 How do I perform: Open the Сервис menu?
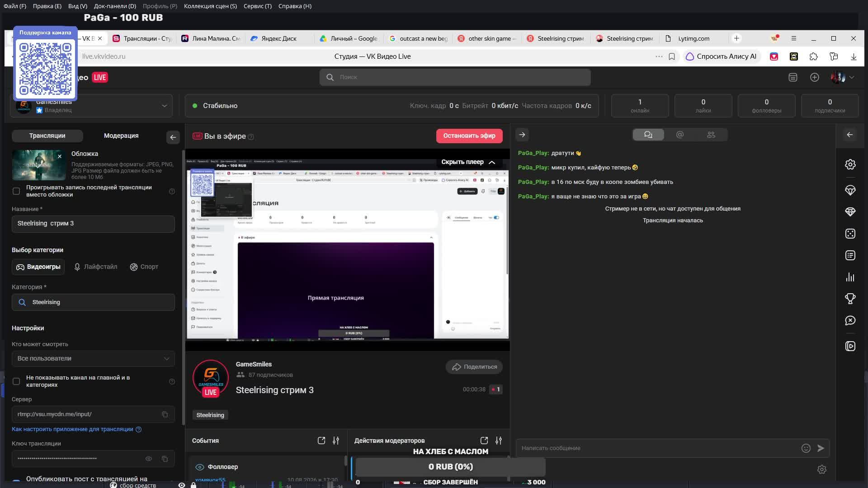click(258, 6)
